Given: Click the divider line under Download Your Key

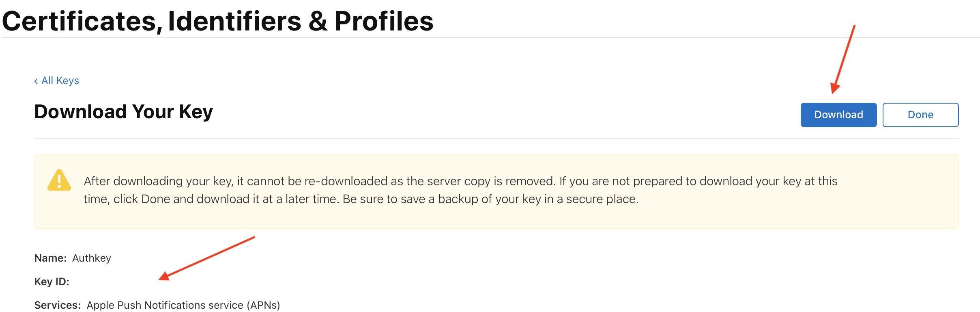Looking at the screenshot, I should [x=487, y=139].
